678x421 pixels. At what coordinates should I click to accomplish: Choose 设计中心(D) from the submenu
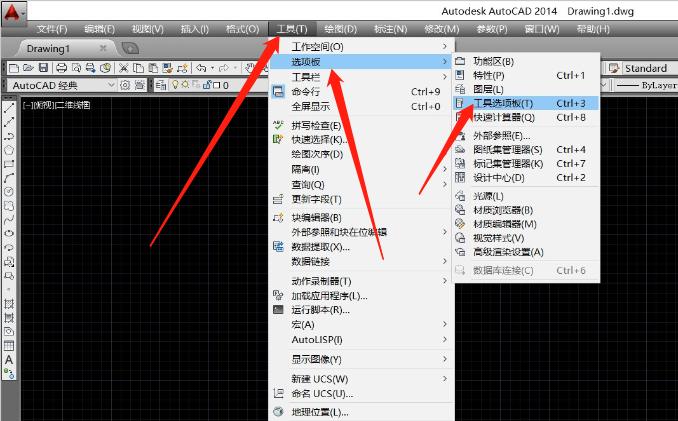pos(526,178)
